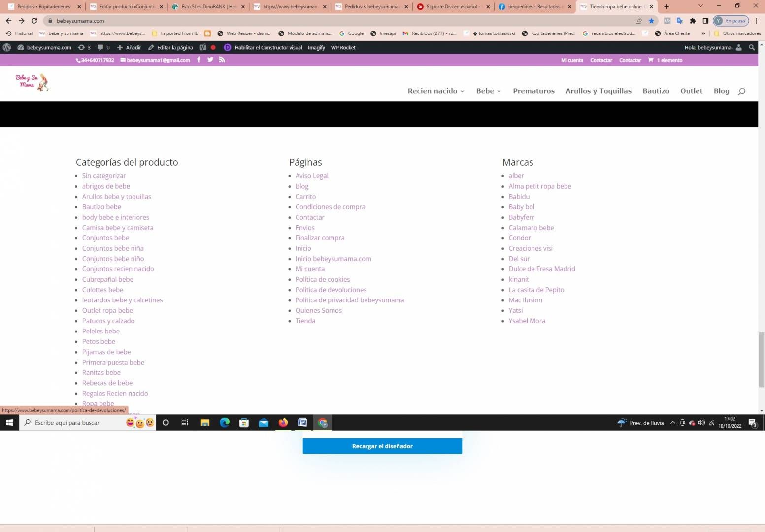Click the browser back arrow
The image size is (765, 532).
8,21
